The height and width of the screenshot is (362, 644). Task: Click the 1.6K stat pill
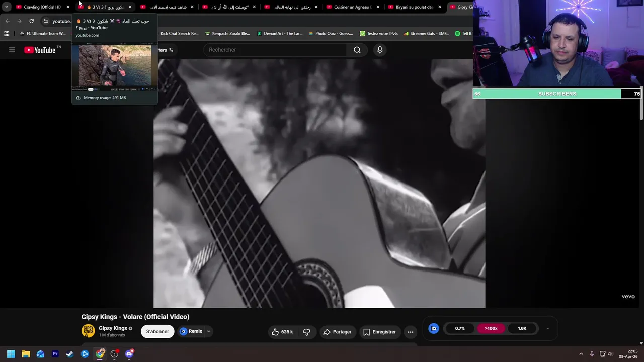click(522, 328)
